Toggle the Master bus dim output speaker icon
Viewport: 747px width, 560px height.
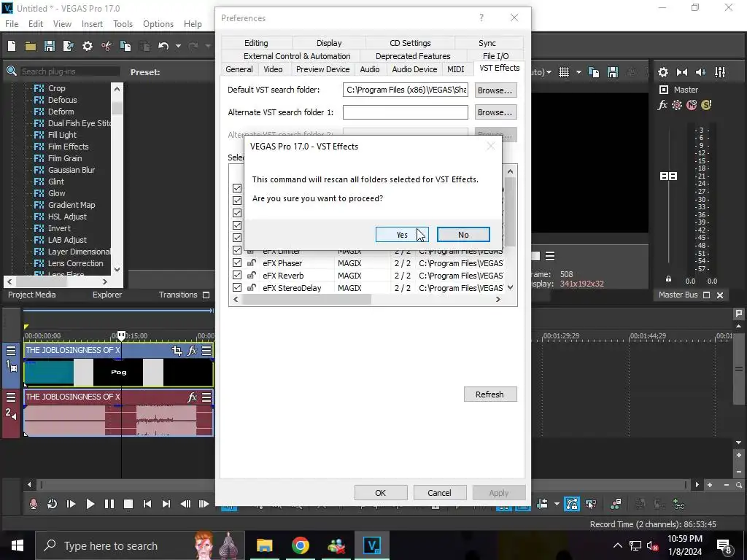point(701,72)
